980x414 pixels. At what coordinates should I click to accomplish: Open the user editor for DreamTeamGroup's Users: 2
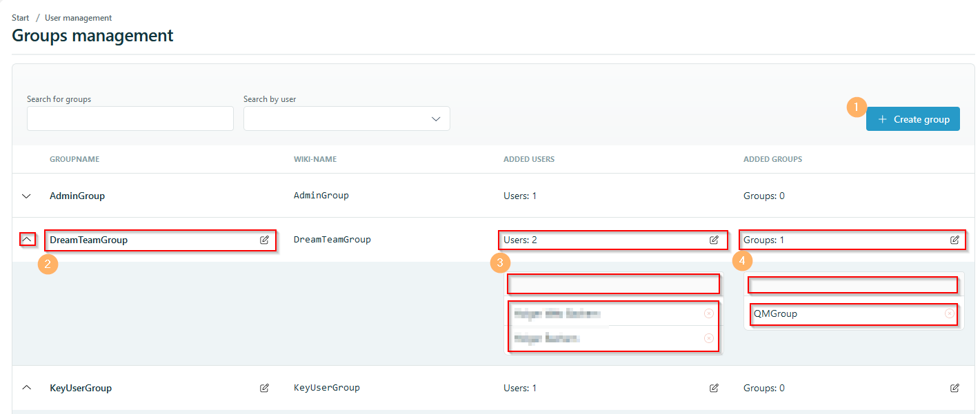[x=714, y=240]
